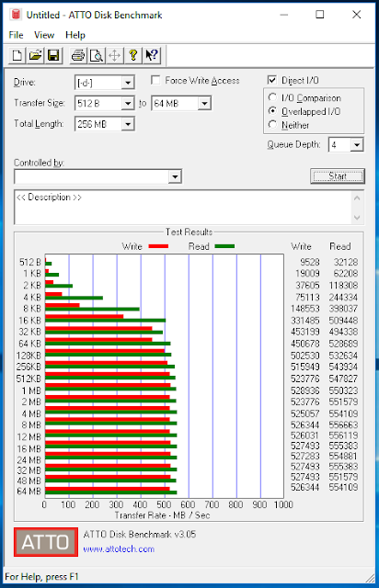
Task: Open the Drive dropdown
Action: [x=128, y=83]
